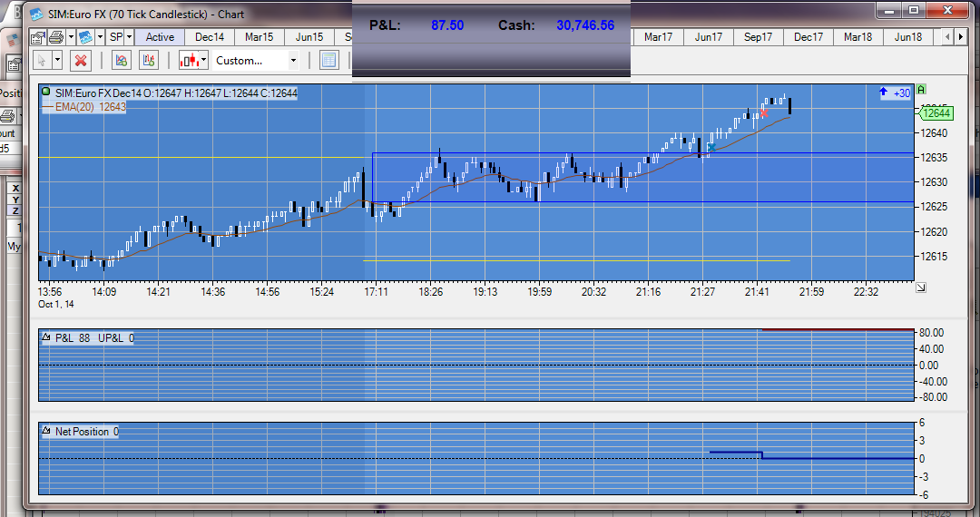Click the add line study icon
The width and height of the screenshot is (980, 517).
[x=122, y=61]
